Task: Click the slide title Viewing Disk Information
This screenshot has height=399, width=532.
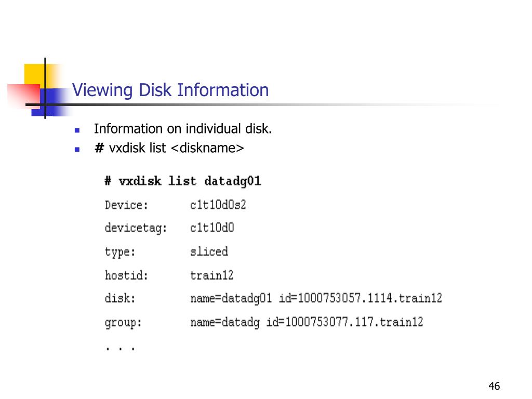Action: click(170, 90)
